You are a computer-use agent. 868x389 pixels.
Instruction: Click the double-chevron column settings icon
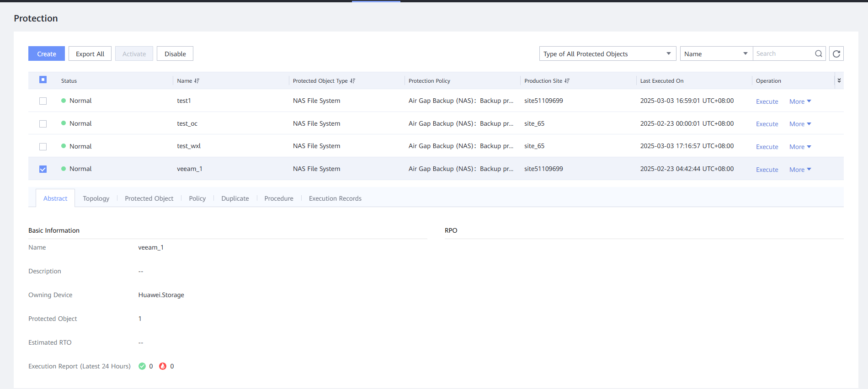[839, 80]
